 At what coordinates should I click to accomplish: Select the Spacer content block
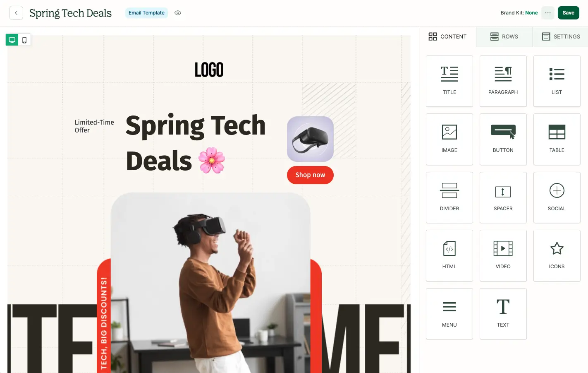click(503, 197)
